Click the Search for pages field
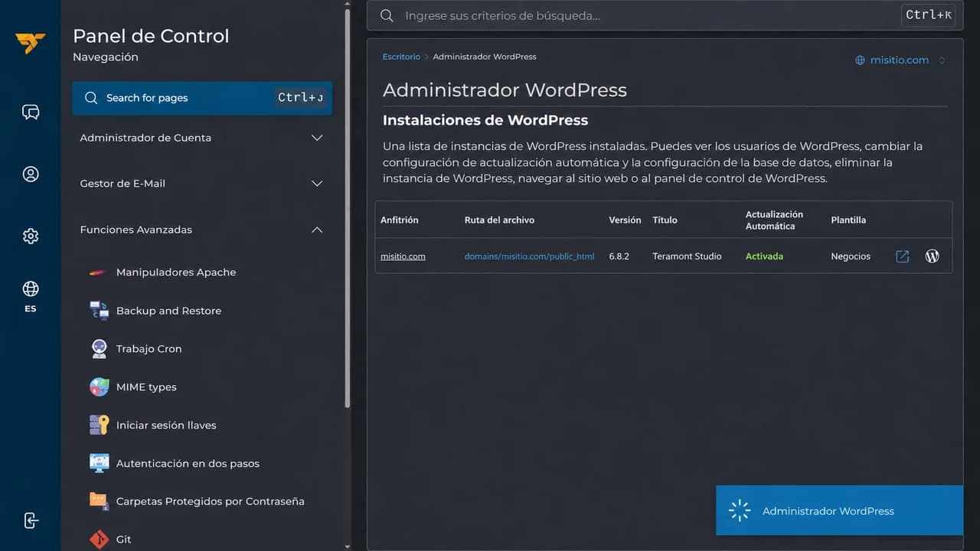 (202, 98)
